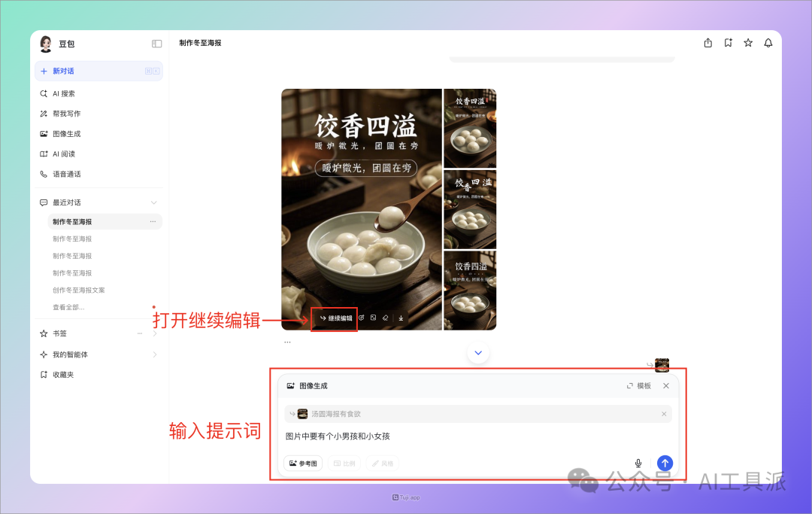Select the highlighted 制作冬至海报 conversation
The height and width of the screenshot is (514, 812).
click(105, 222)
